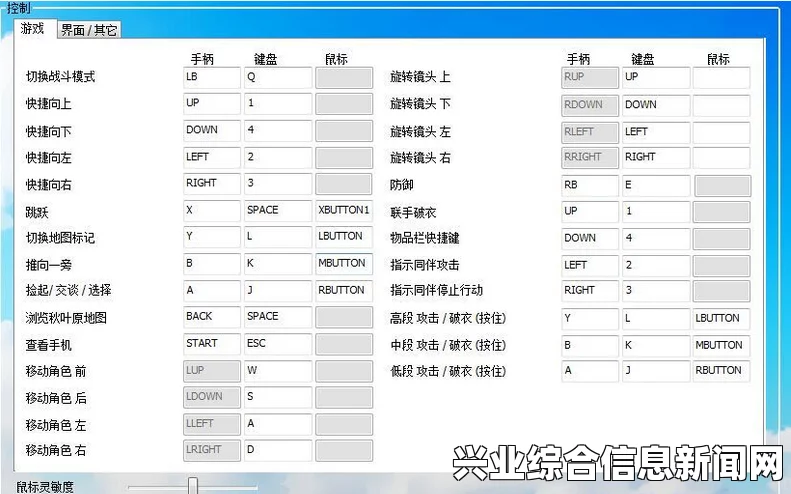Click keyboard field K for 中段攻击

656,346
